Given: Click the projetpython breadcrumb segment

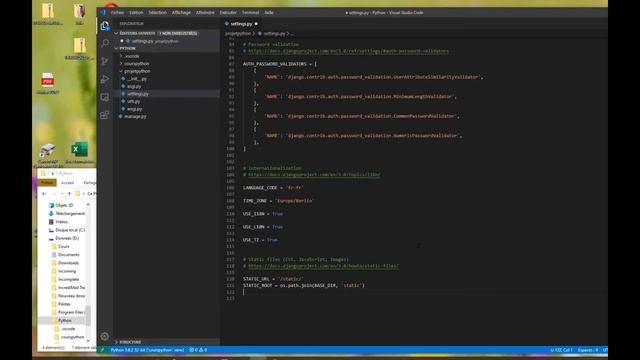Looking at the screenshot, I should coord(238,33).
